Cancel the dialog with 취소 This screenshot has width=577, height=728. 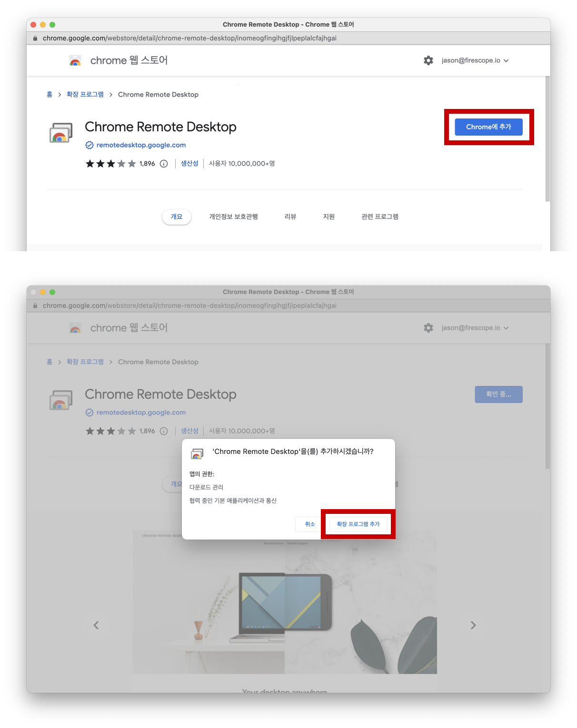pos(310,524)
